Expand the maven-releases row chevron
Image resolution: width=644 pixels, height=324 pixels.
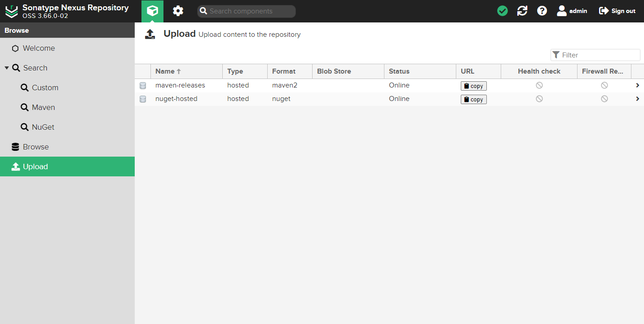tap(637, 85)
